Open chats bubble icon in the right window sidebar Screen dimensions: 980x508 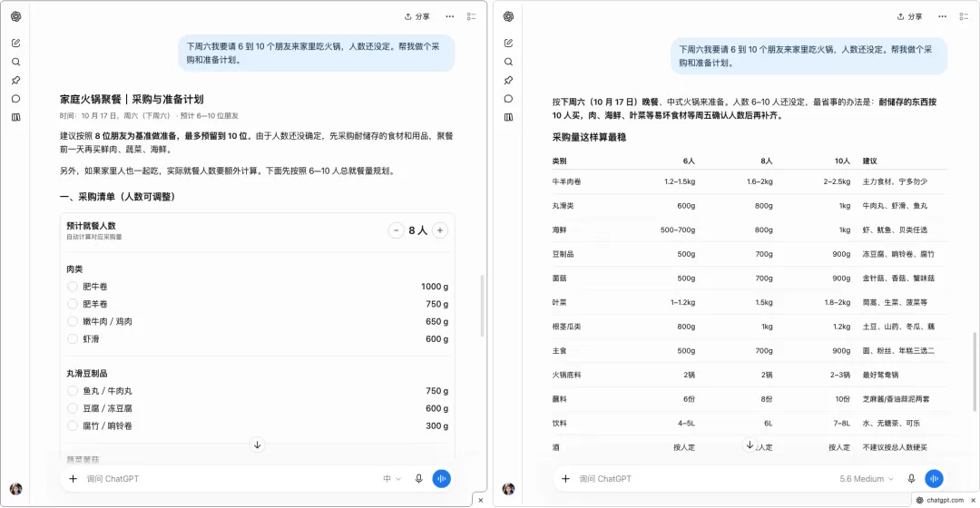click(x=509, y=99)
